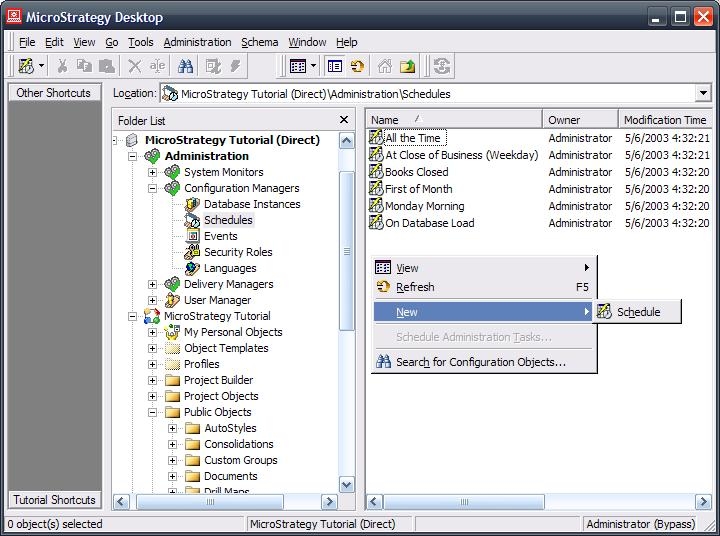Select the First of Month schedule
720x536 pixels.
coord(418,189)
